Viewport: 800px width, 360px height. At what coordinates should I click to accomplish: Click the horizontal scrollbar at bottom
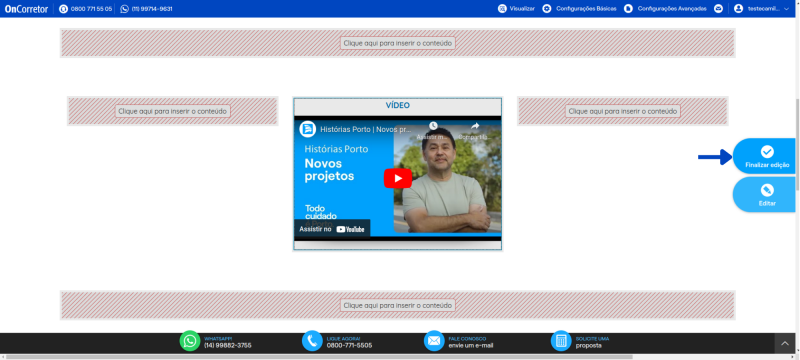pos(319,357)
